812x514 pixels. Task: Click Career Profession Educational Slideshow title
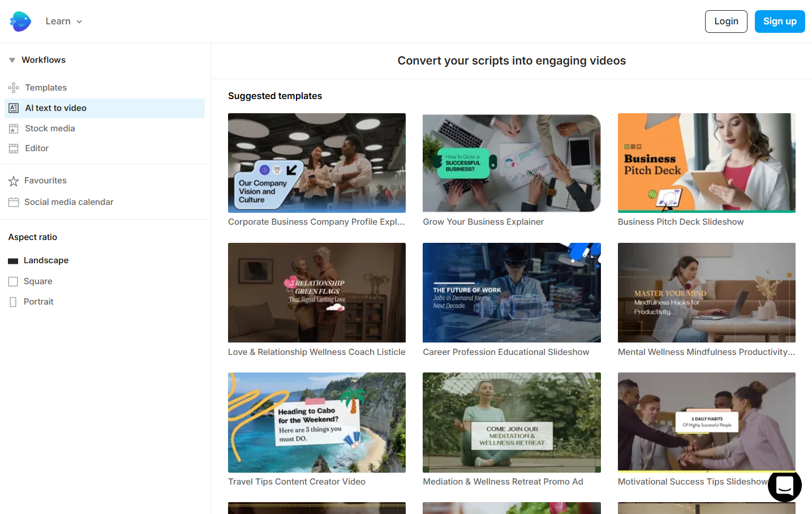click(506, 352)
